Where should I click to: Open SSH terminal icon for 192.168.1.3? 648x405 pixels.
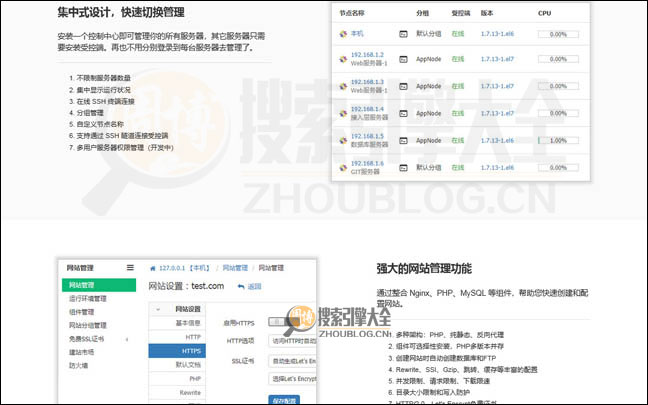point(403,86)
